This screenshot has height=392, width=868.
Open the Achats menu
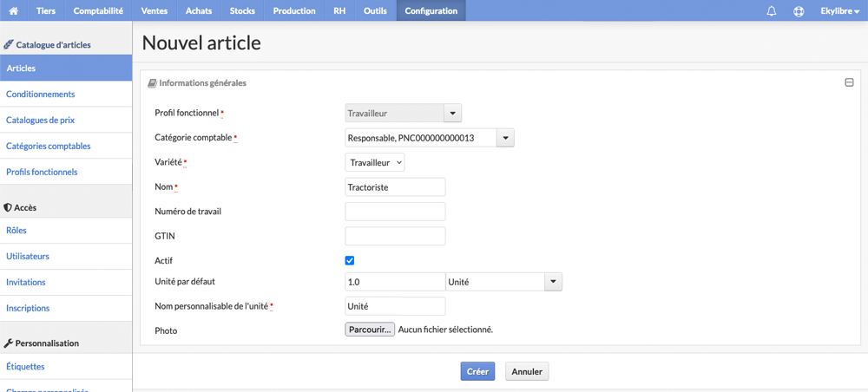[x=199, y=10]
